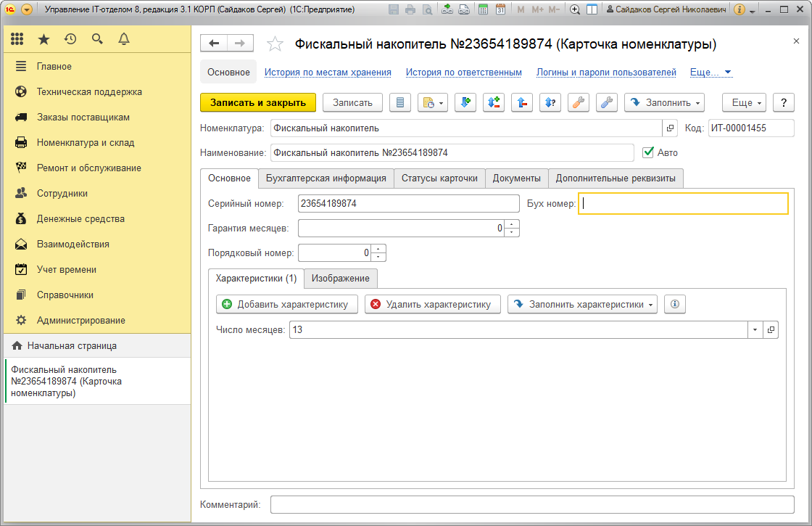The height and width of the screenshot is (526, 812).
Task: Switch to Документы tab
Action: 516,178
